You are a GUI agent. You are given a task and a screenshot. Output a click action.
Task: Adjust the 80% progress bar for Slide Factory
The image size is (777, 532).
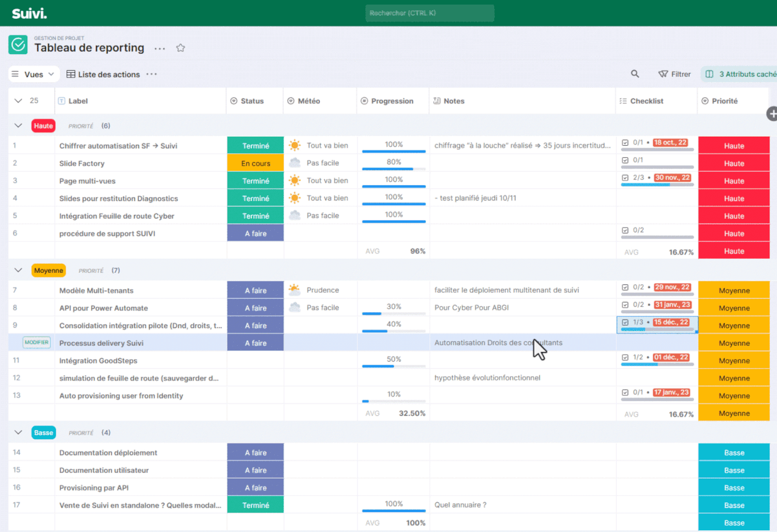pos(394,169)
